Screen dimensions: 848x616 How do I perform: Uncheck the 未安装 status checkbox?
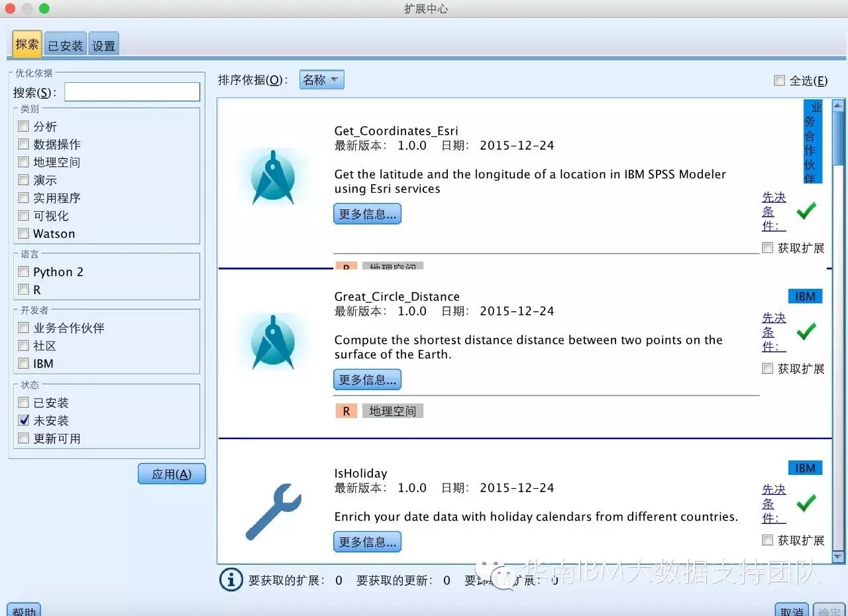tap(24, 420)
